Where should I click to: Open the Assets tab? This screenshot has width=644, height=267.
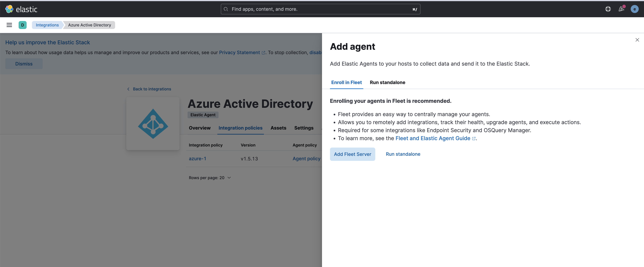(x=278, y=128)
